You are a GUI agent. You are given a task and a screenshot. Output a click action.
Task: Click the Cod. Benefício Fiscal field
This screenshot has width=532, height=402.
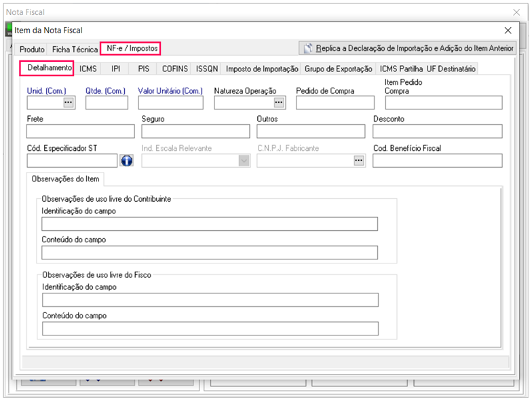[x=437, y=161]
